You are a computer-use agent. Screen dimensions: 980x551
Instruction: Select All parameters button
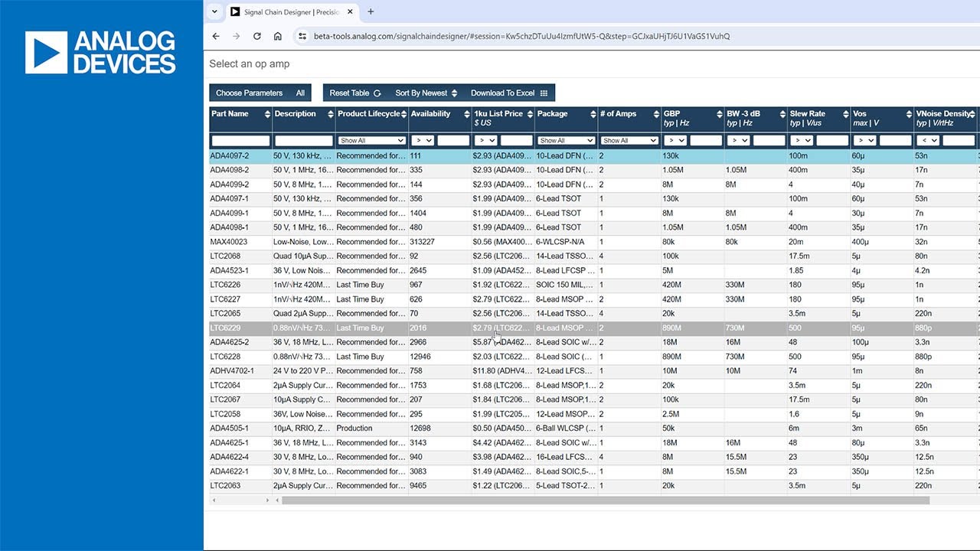(x=300, y=93)
